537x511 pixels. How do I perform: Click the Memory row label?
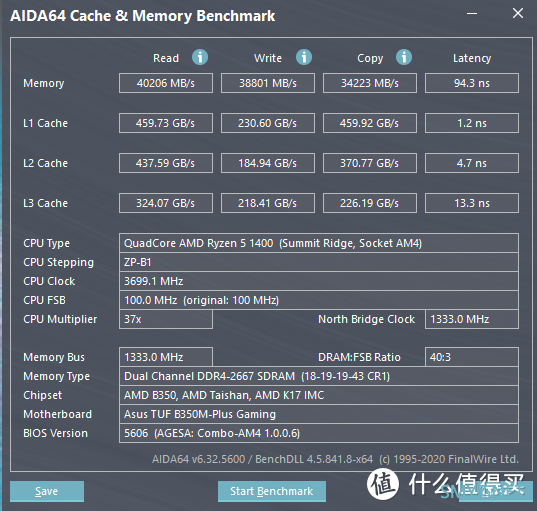coord(43,83)
